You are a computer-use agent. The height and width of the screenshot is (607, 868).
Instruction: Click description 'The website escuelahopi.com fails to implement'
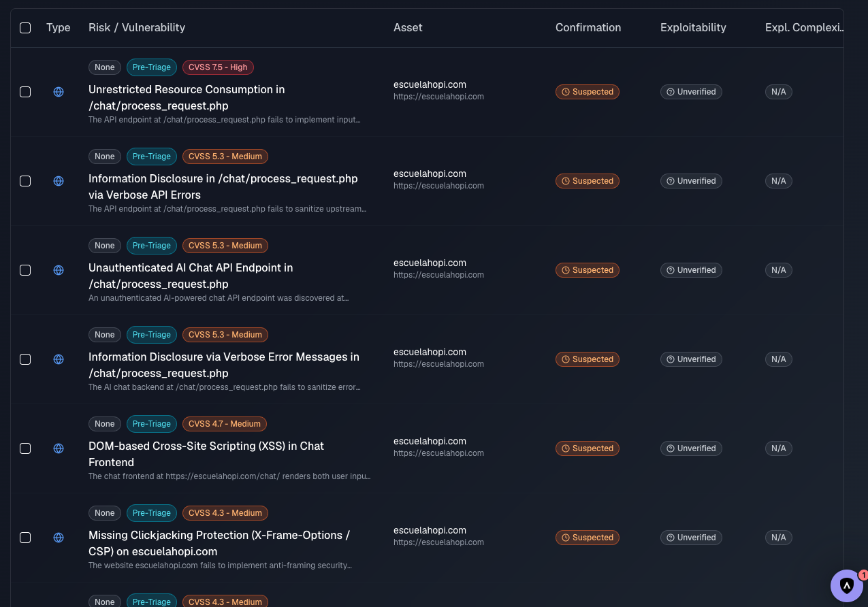click(220, 565)
